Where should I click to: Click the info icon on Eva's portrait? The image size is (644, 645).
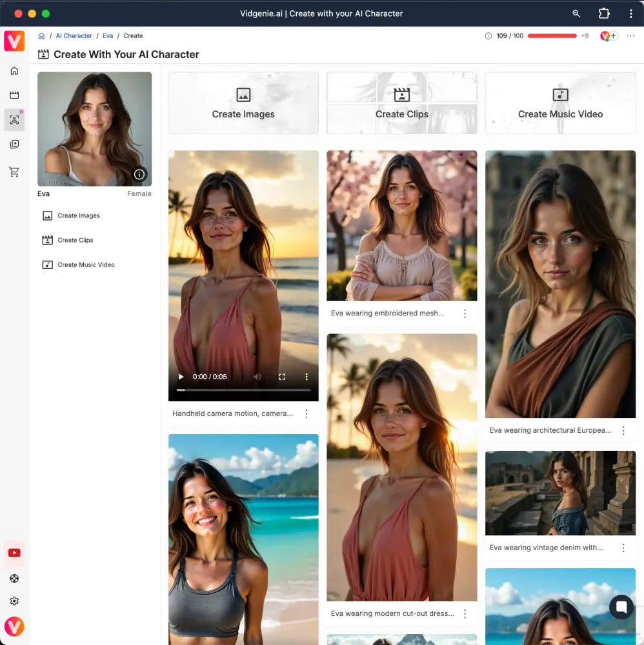[x=139, y=174]
